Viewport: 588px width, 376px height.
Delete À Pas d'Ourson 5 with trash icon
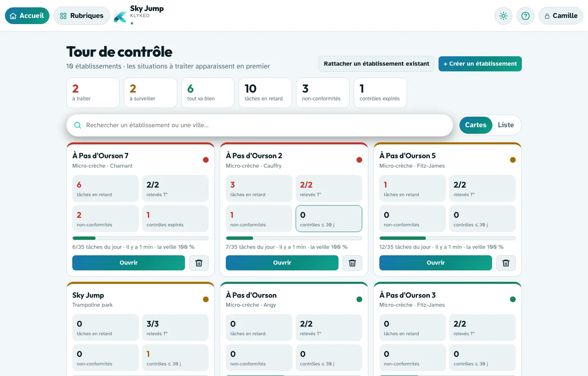506,263
